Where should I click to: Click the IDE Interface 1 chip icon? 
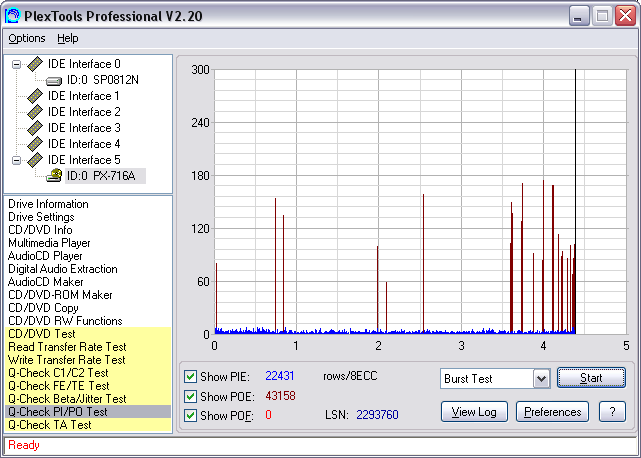click(35, 96)
